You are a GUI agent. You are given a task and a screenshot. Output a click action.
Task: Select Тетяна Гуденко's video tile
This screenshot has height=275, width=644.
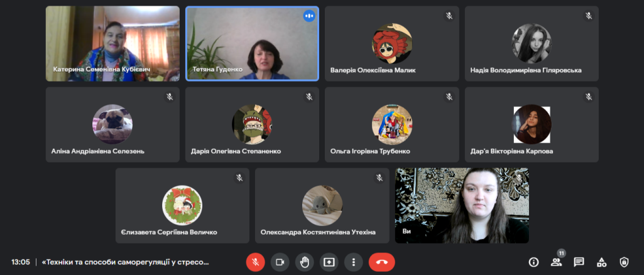[x=252, y=43]
